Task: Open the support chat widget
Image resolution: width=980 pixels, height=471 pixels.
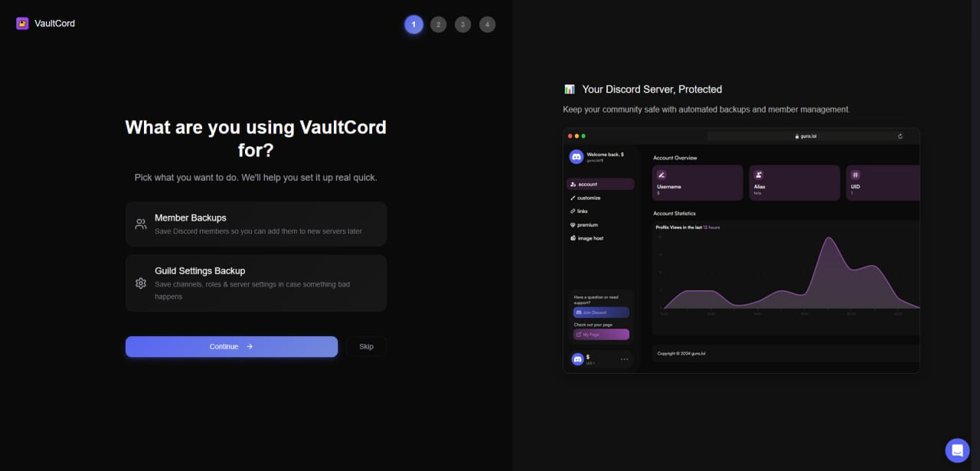Action: 957,450
